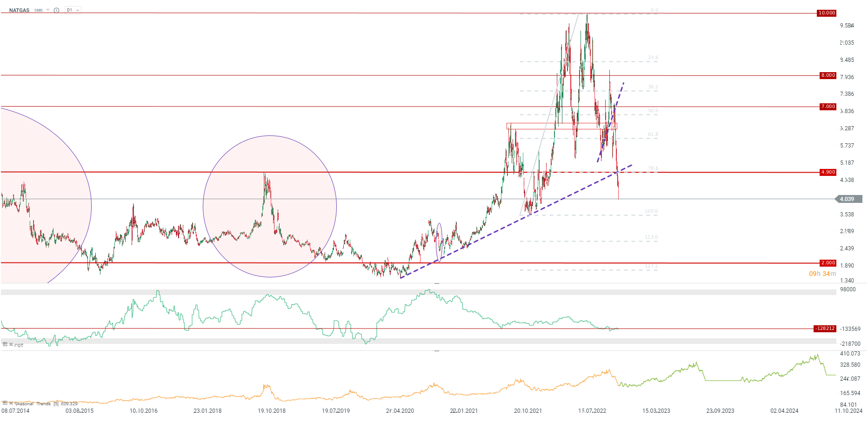Select the 4.900 horizontal line price label
The image size is (868, 423).
[828, 172]
